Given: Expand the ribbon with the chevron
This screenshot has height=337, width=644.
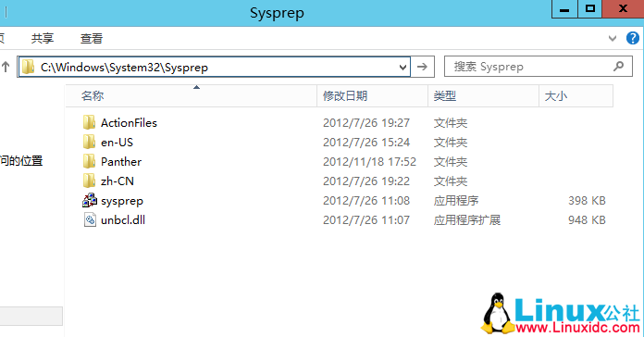Looking at the screenshot, I should tap(613, 39).
